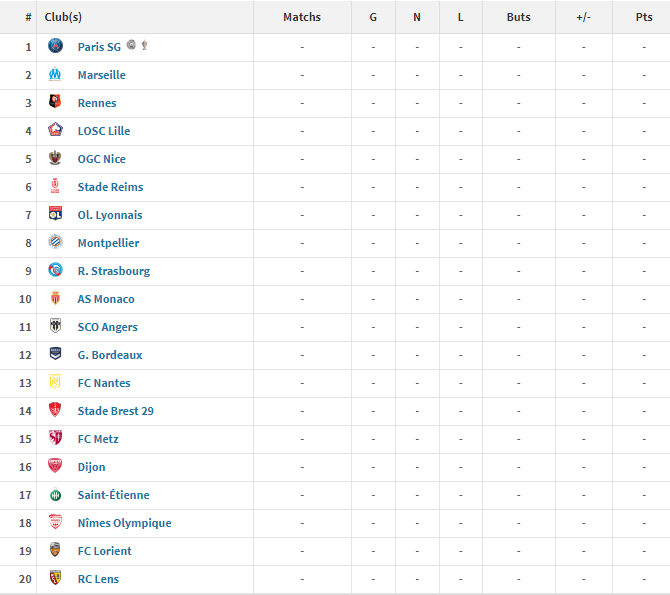Open R. Strasbourg club link
Image resolution: width=670 pixels, height=595 pixels.
(114, 271)
